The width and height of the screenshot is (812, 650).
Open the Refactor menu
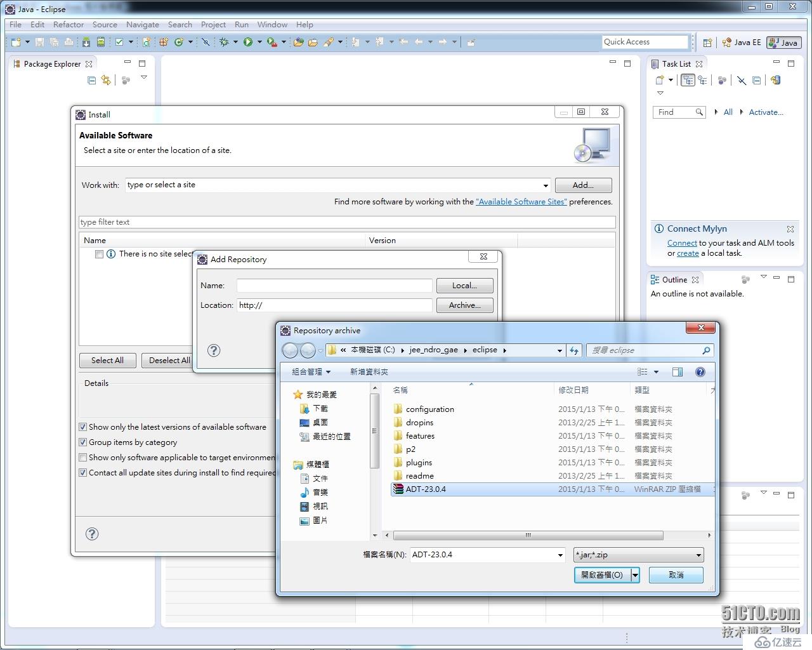coord(69,25)
